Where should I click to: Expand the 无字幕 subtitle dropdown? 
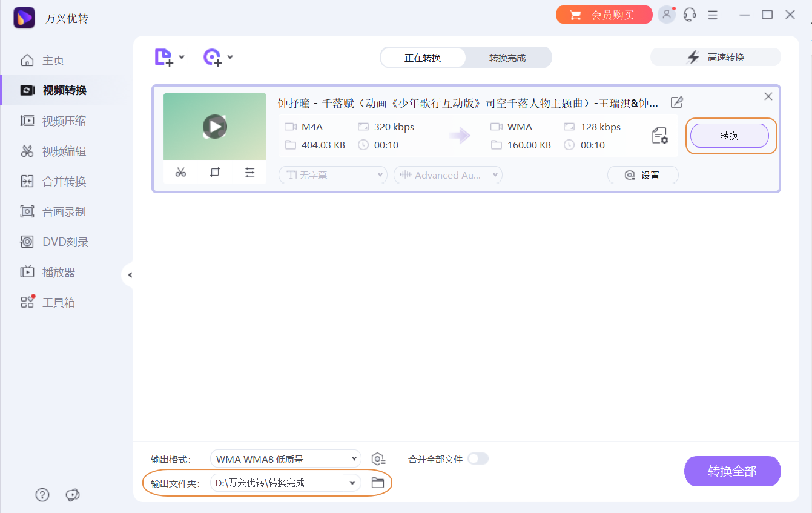tap(332, 174)
